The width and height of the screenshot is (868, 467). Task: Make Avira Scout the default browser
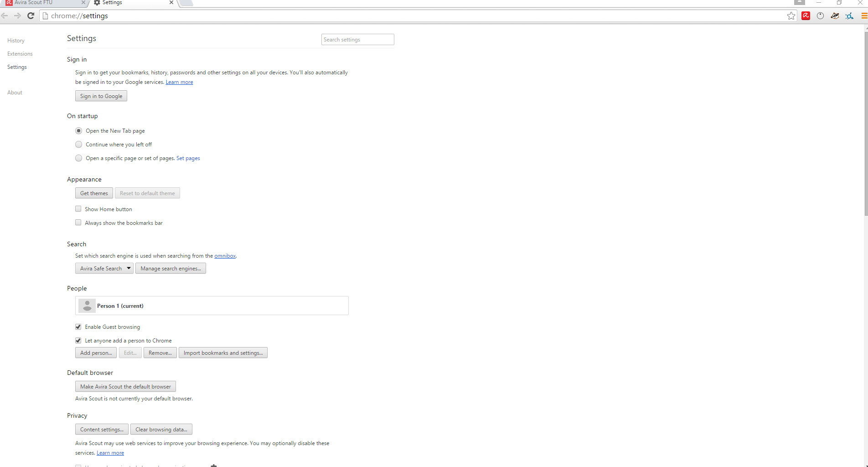(x=125, y=387)
